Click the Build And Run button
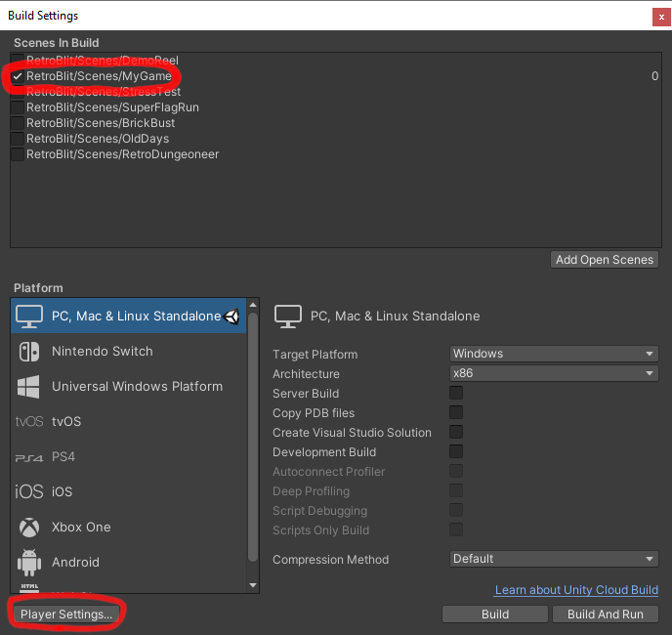Screen dimensions: 672x635 (606, 614)
